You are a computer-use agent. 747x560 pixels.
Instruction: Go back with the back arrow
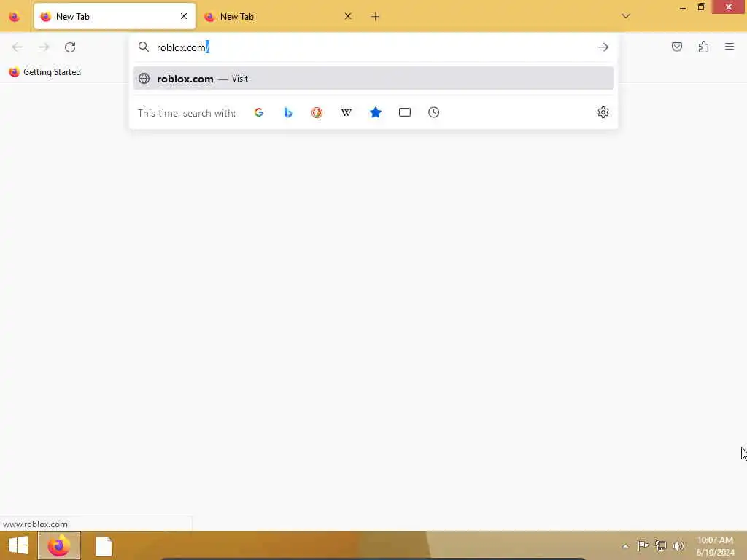(x=18, y=47)
